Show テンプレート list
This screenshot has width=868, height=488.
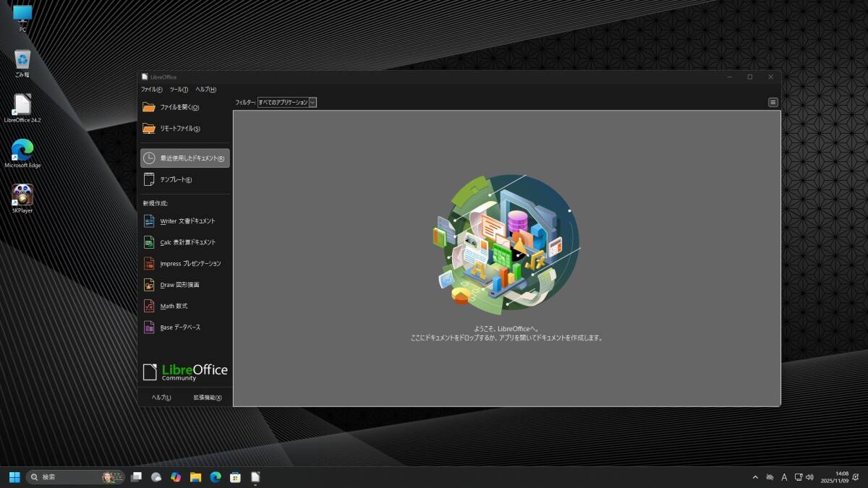coord(175,179)
